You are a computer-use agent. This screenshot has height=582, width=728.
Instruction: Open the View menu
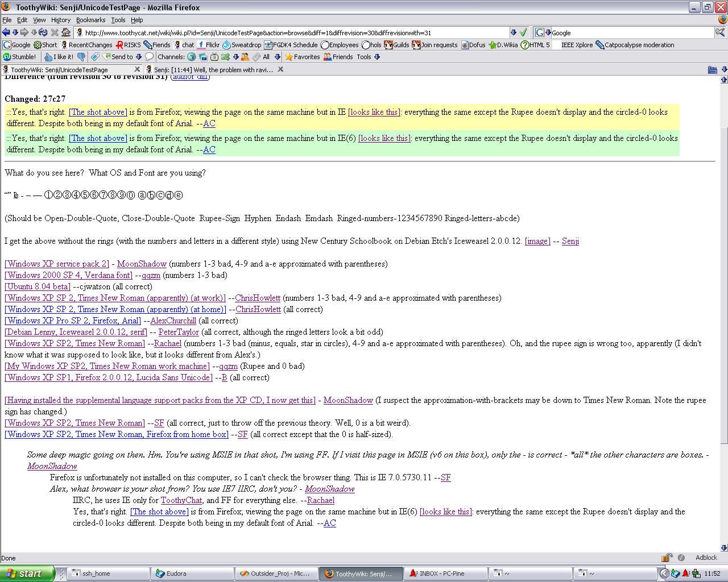pyautogui.click(x=39, y=20)
